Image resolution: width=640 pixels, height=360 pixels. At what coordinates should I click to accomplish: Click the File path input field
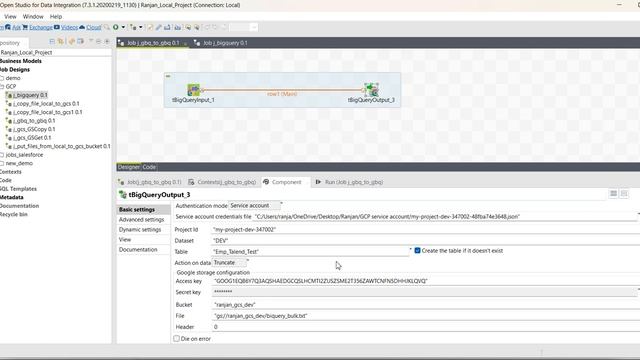[426, 316]
